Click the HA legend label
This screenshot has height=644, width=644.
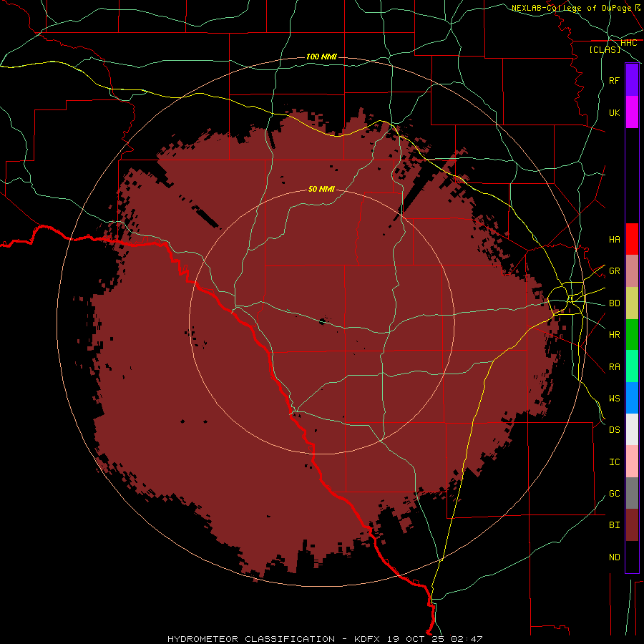[x=615, y=239]
